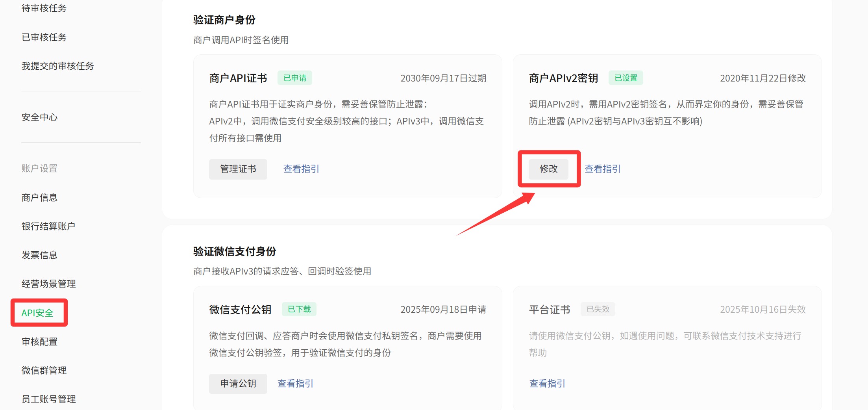
Task: Open 待审核任务 in the sidebar
Action: click(44, 8)
